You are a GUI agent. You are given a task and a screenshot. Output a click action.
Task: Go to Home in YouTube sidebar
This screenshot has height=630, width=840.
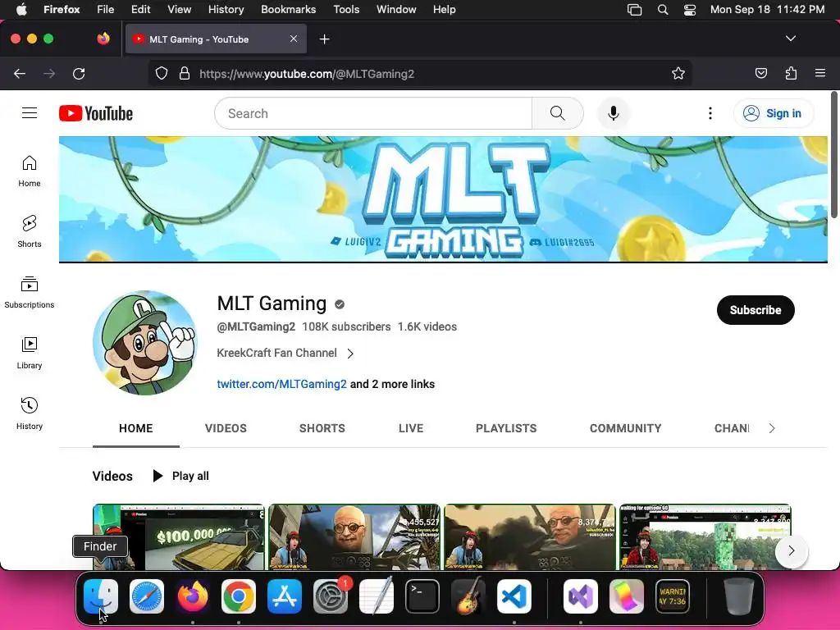click(x=30, y=171)
